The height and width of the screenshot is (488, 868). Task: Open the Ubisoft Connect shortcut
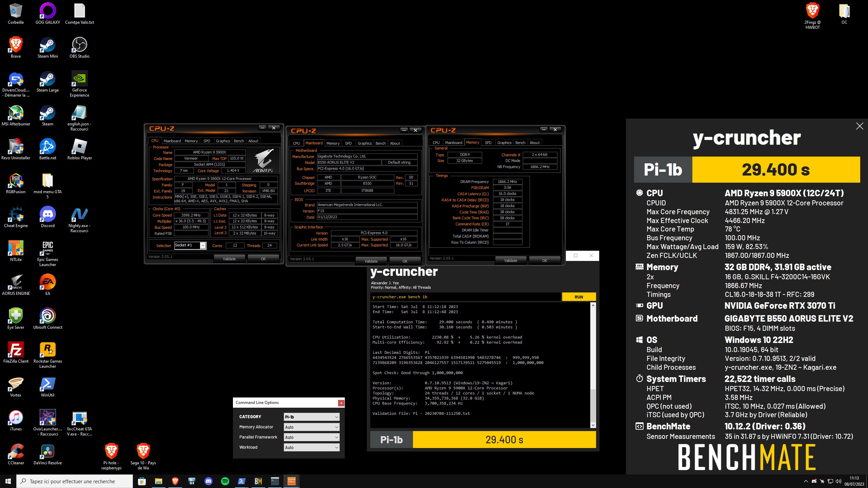[x=47, y=319]
